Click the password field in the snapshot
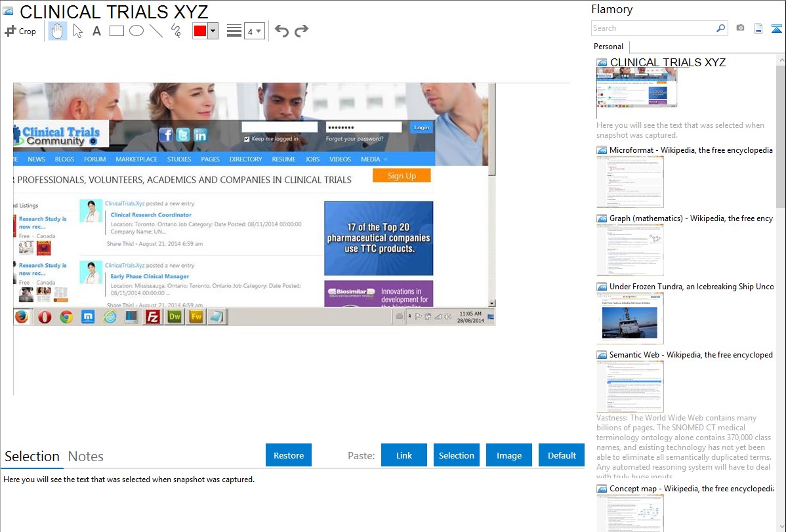This screenshot has height=532, width=786. pyautogui.click(x=363, y=127)
